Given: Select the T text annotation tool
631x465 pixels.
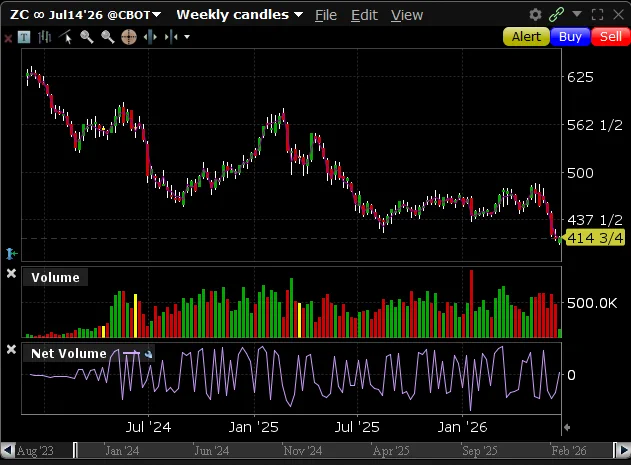Looking at the screenshot, I should point(24,37).
